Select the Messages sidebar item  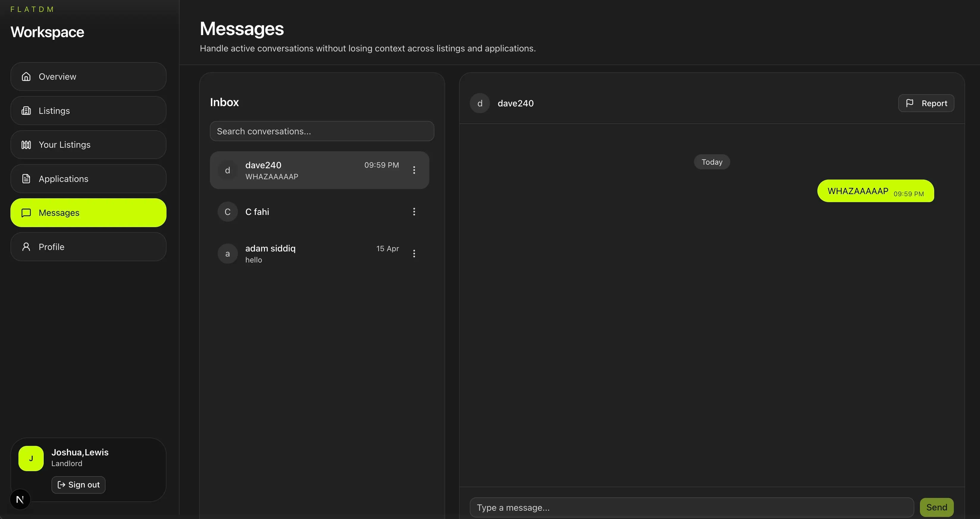[88, 213]
